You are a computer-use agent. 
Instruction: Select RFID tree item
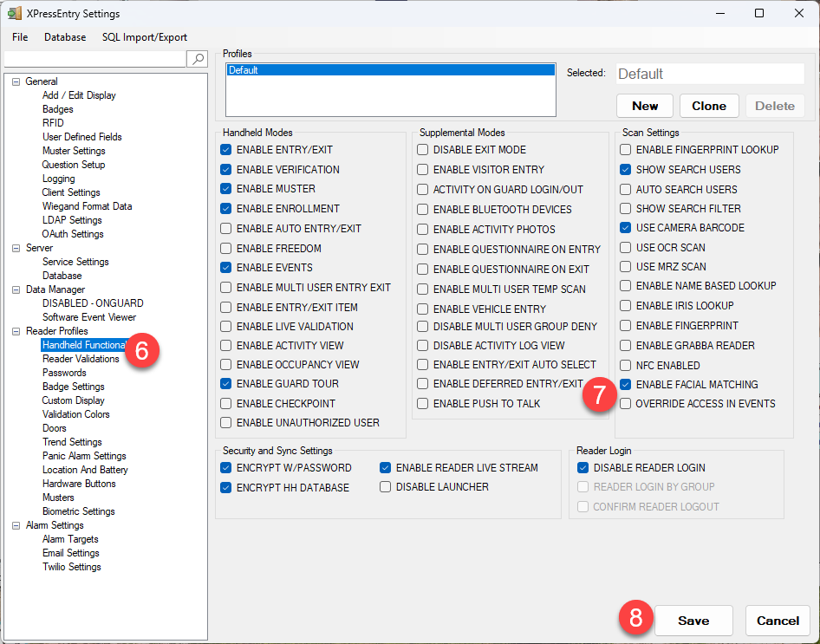click(x=53, y=123)
